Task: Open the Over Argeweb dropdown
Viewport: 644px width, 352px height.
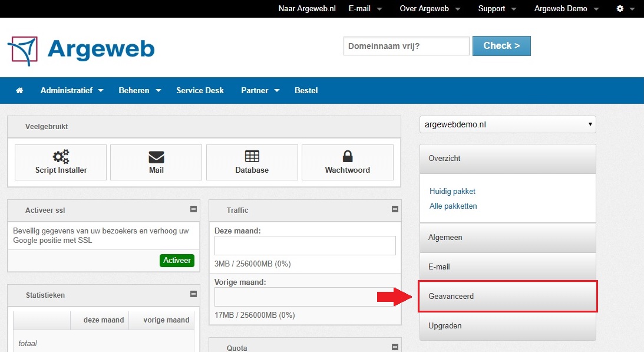Action: [430, 9]
